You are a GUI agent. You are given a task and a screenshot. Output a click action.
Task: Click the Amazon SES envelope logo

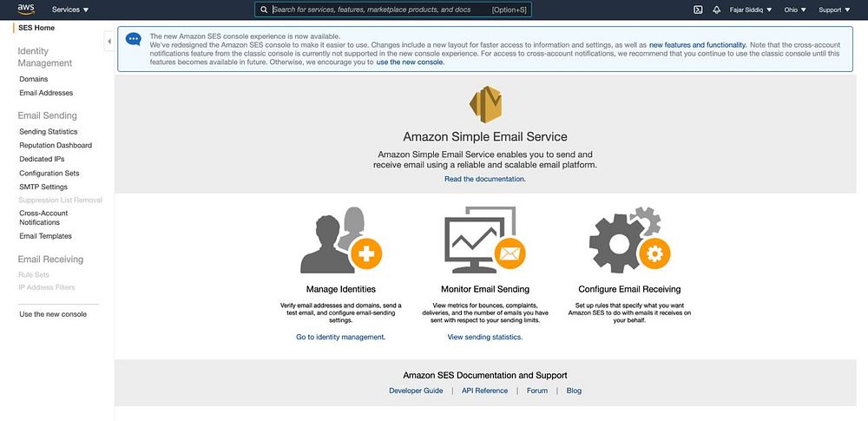[x=485, y=104]
